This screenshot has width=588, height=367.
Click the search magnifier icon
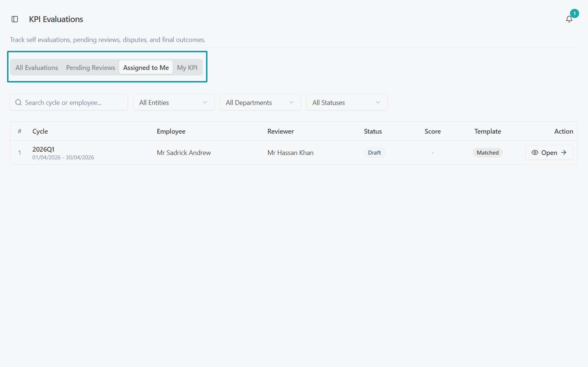[x=18, y=102]
